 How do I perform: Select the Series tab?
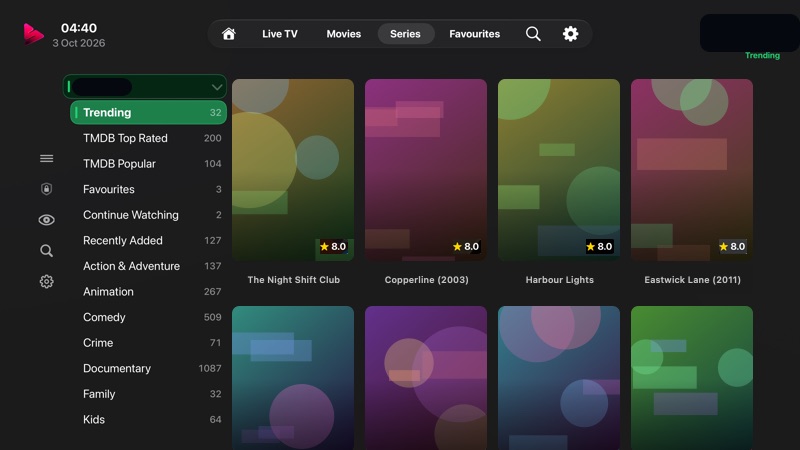405,34
